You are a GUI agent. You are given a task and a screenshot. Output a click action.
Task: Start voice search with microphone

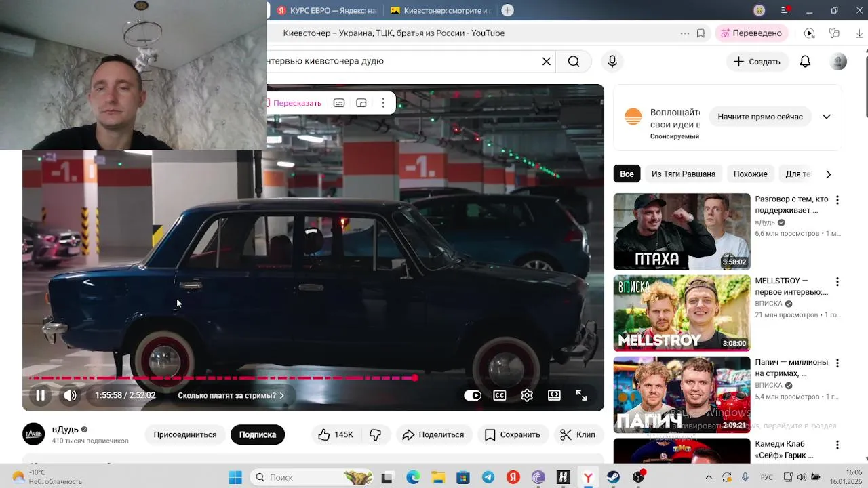click(x=612, y=62)
